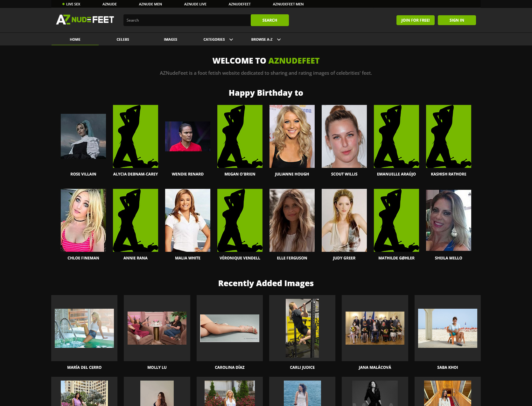This screenshot has height=406, width=532.
Task: Open the CELEBS tab
Action: pos(123,39)
